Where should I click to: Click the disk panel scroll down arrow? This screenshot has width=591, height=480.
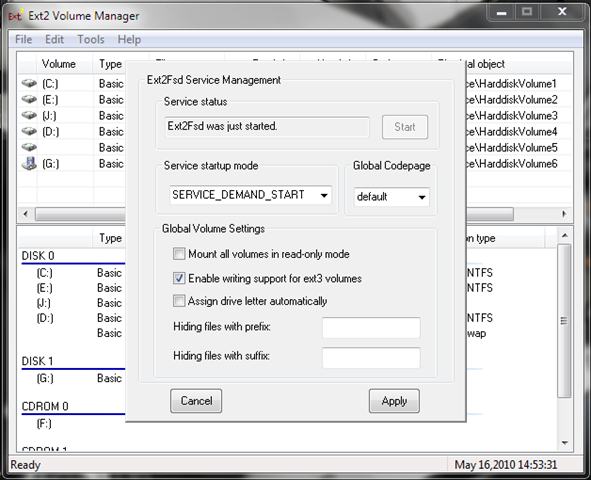(x=565, y=443)
